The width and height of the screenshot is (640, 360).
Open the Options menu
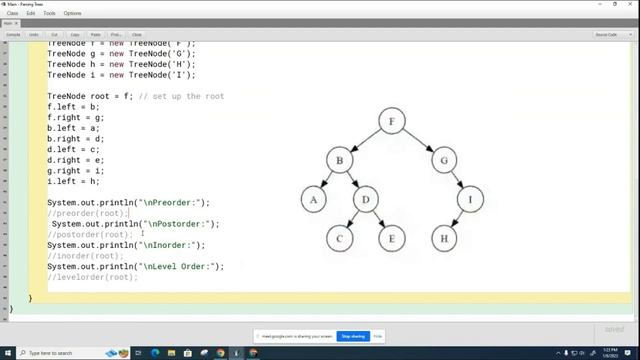click(72, 13)
